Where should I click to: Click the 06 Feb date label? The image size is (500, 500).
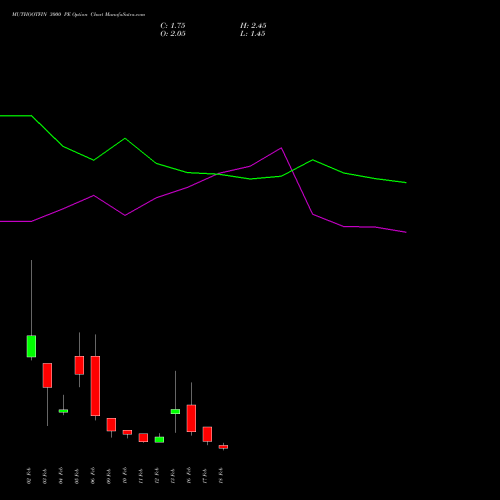click(93, 476)
